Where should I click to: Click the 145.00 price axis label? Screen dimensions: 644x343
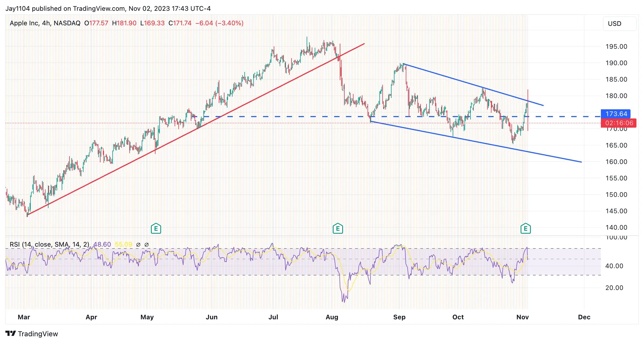616,211
